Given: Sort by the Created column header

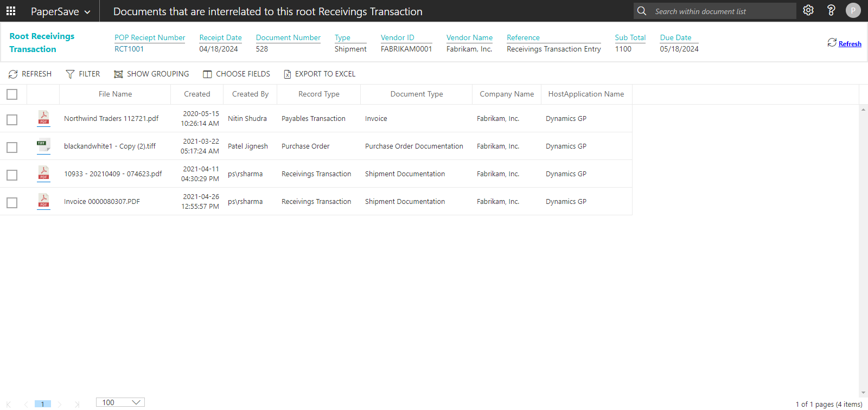Looking at the screenshot, I should pos(197,94).
